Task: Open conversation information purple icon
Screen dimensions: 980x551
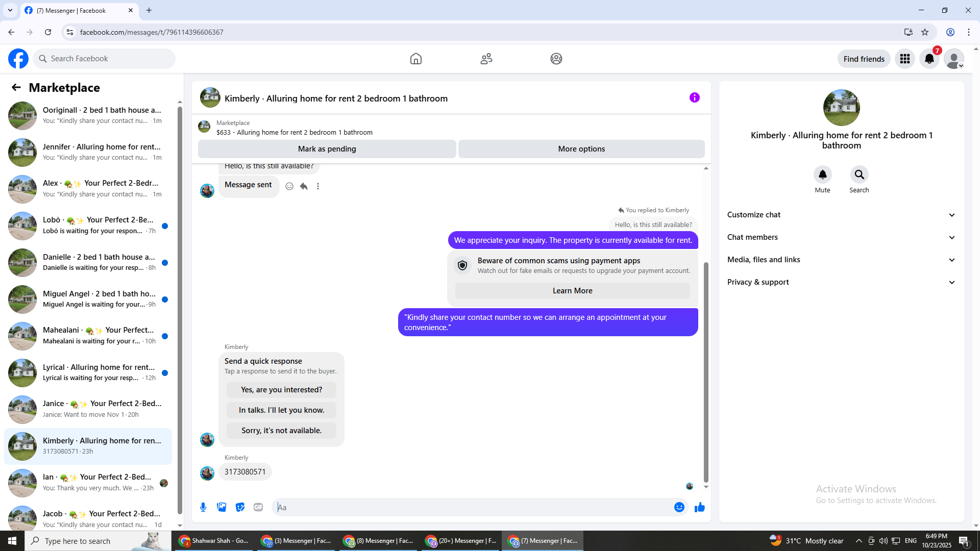Action: 694,97
